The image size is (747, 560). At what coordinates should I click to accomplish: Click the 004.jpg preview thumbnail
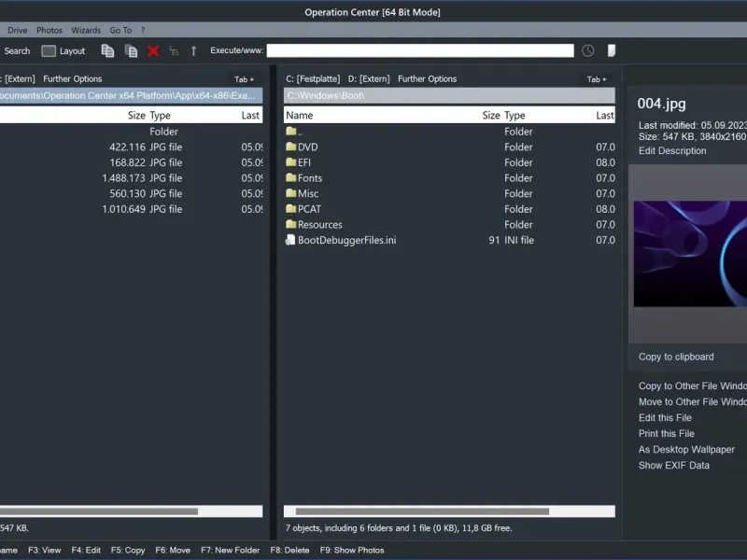[x=690, y=254]
